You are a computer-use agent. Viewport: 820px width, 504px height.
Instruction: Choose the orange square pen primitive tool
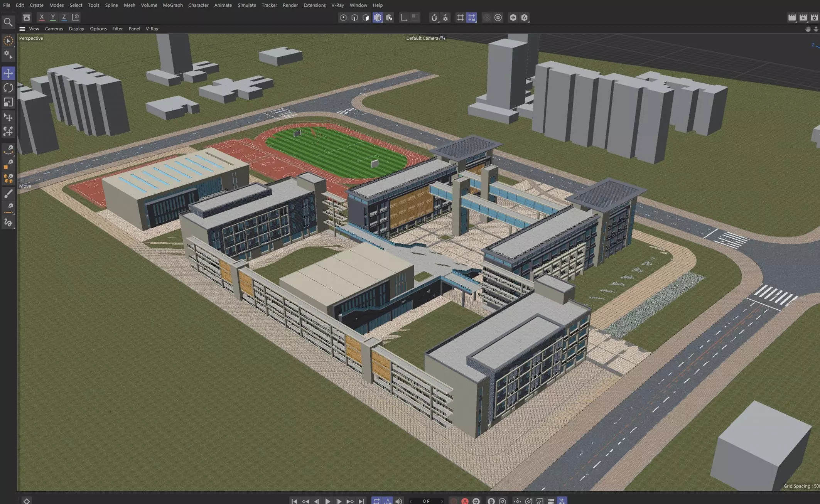tap(8, 164)
